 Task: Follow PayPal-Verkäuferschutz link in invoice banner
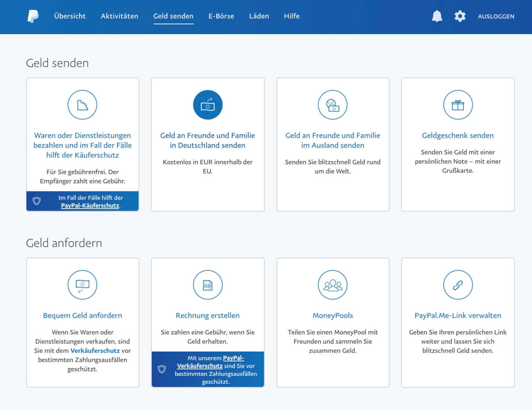point(211,362)
